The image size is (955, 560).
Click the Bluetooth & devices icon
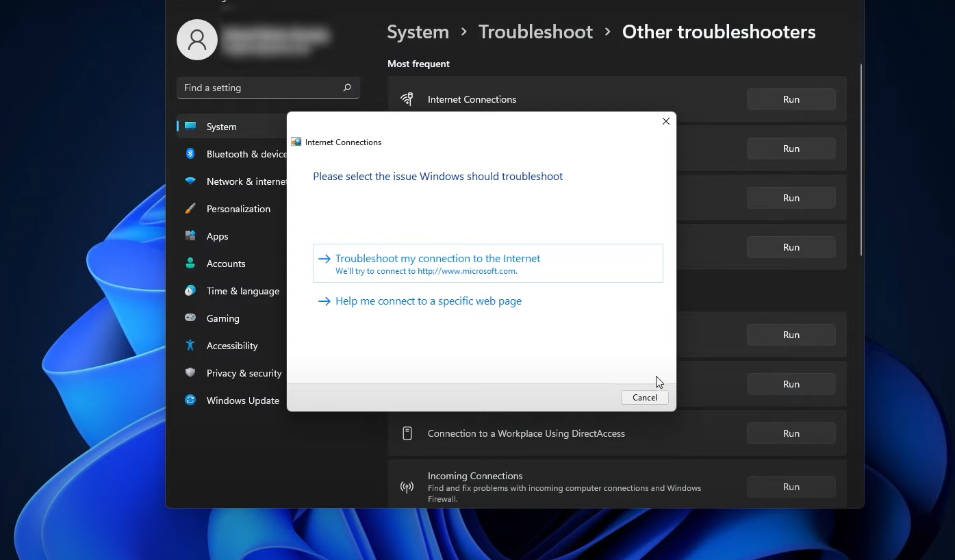point(190,153)
